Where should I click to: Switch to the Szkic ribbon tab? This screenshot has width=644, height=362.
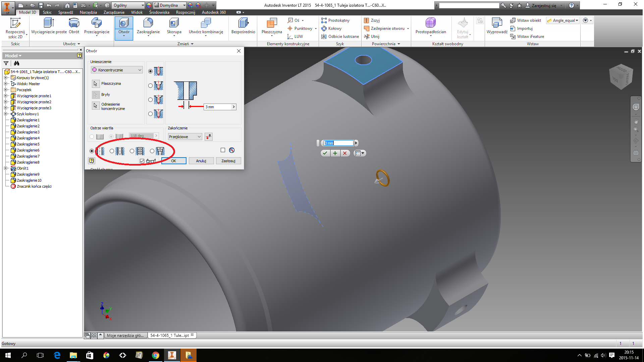(47, 12)
